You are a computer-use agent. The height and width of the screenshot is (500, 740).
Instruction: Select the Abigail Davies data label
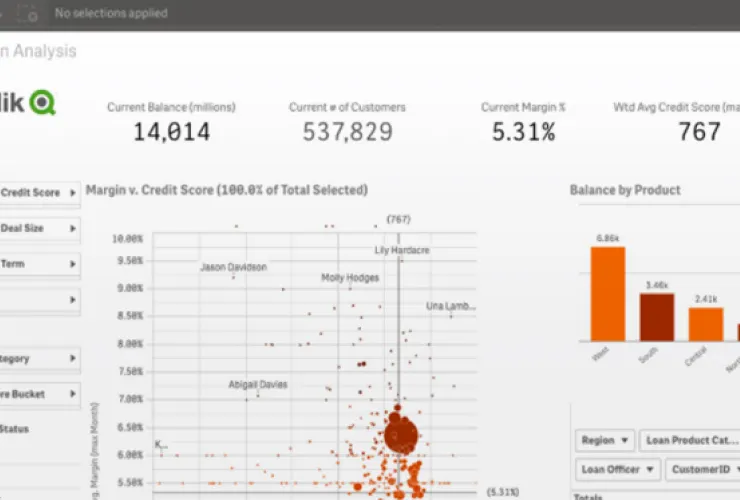click(258, 384)
